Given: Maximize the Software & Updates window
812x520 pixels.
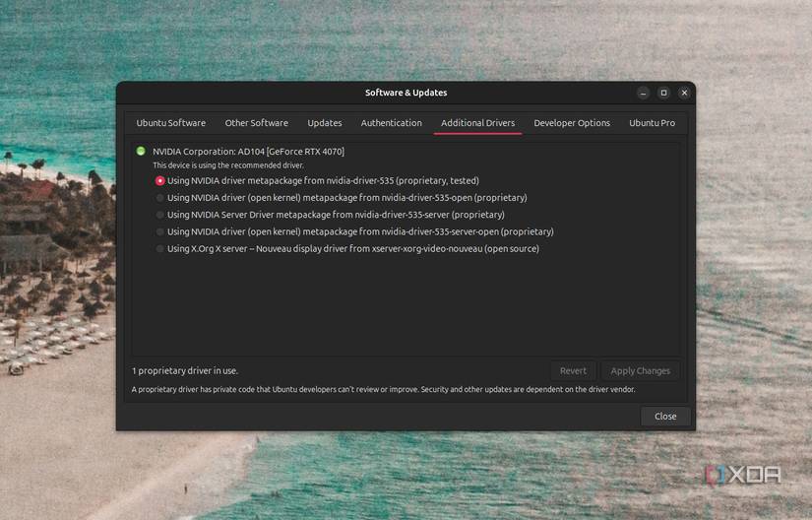Looking at the screenshot, I should tap(664, 94).
